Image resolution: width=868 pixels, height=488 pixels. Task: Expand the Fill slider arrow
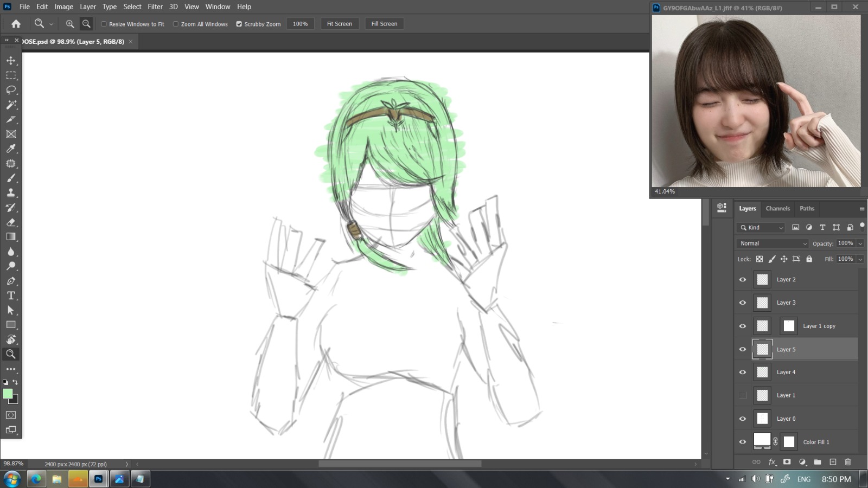[860, 259]
